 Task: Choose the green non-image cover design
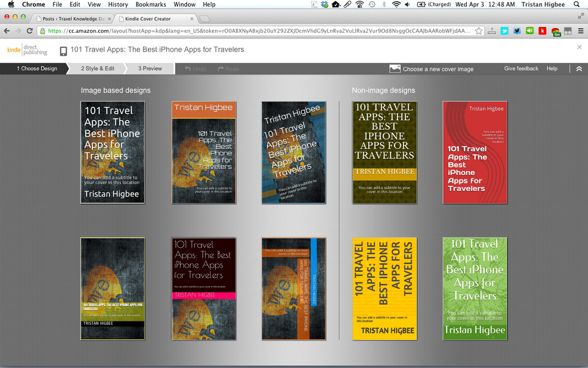coord(475,289)
